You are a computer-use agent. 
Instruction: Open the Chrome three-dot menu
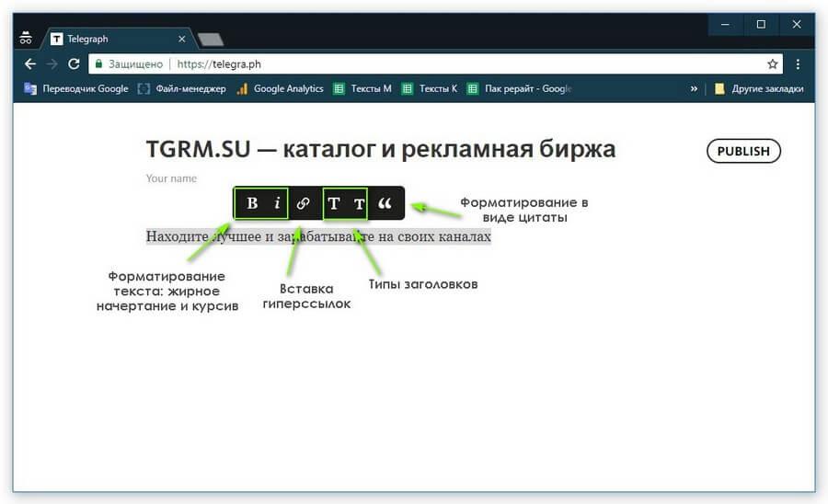tap(798, 64)
